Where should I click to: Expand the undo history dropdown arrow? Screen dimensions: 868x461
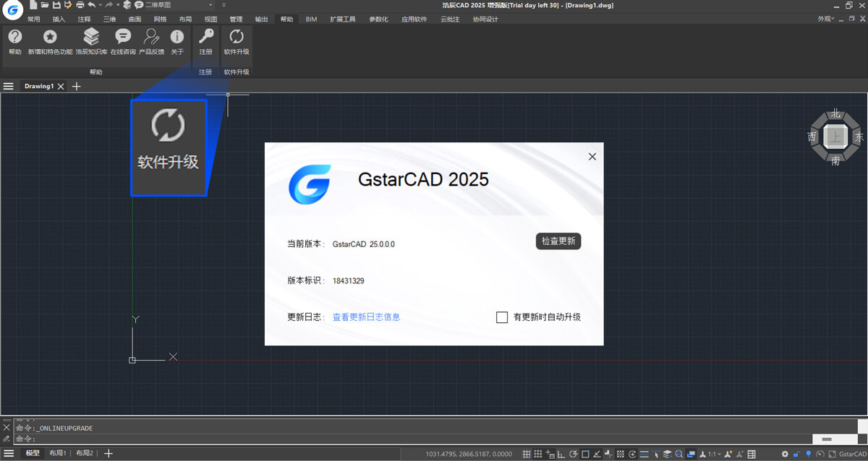click(x=100, y=5)
